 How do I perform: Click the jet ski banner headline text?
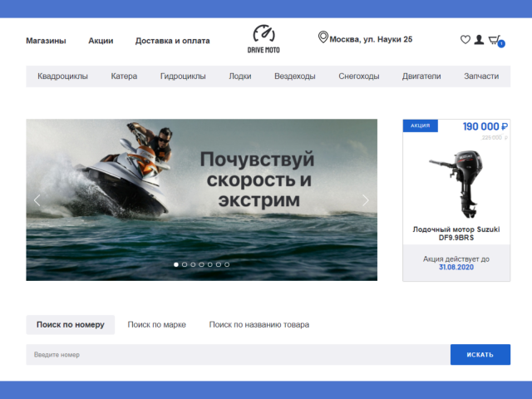(258, 180)
